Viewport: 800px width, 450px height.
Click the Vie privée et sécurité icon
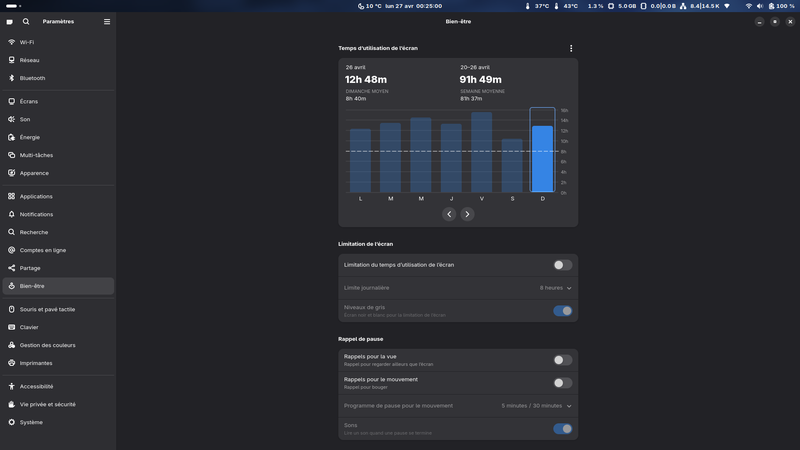pos(11,404)
